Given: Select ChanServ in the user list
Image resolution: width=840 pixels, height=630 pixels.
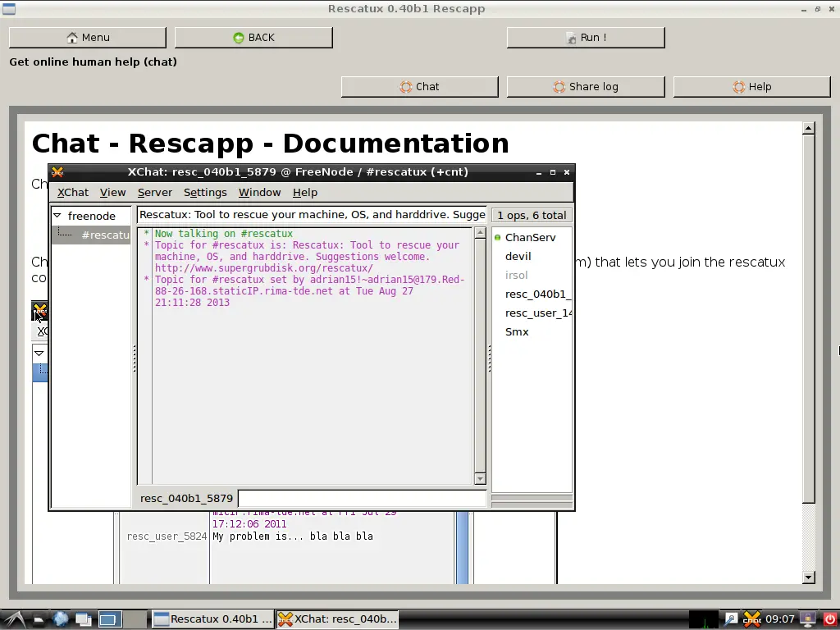Looking at the screenshot, I should 531,237.
